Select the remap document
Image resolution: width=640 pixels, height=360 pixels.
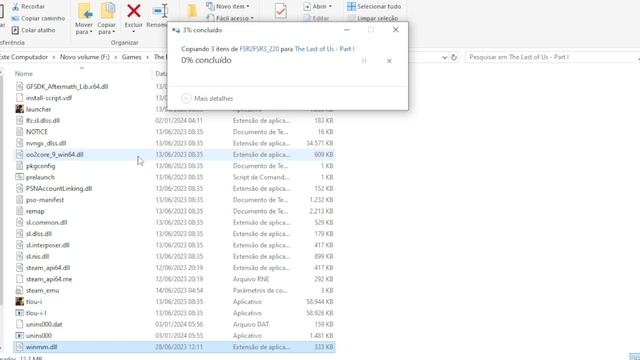(35, 211)
